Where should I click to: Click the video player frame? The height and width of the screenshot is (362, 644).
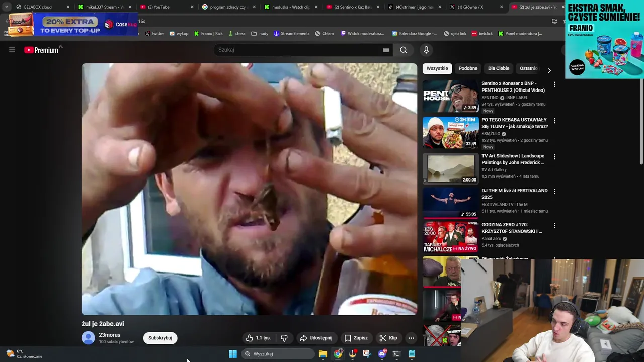click(x=249, y=189)
